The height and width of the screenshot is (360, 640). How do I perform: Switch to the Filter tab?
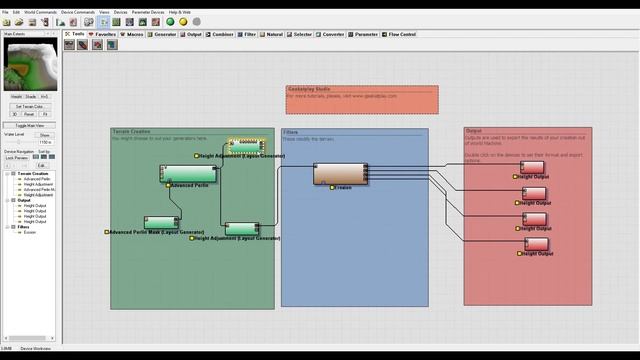pos(247,35)
